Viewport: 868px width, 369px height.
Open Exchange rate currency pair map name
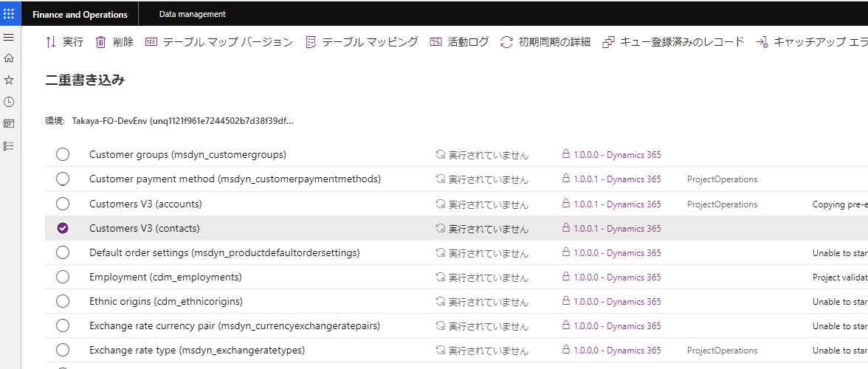click(x=235, y=326)
